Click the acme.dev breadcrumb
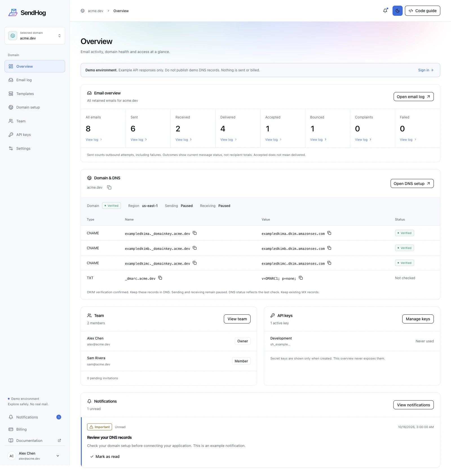The width and height of the screenshot is (451, 476). [96, 11]
